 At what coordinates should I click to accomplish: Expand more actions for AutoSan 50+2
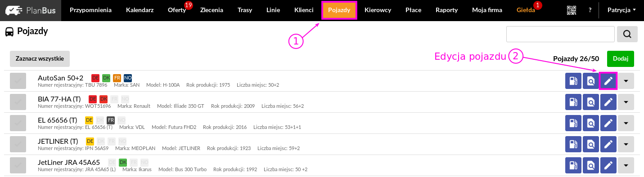(626, 81)
